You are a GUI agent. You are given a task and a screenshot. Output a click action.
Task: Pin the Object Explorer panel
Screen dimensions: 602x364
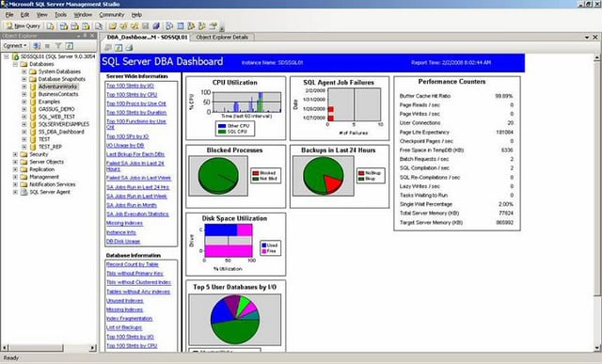(86, 36)
